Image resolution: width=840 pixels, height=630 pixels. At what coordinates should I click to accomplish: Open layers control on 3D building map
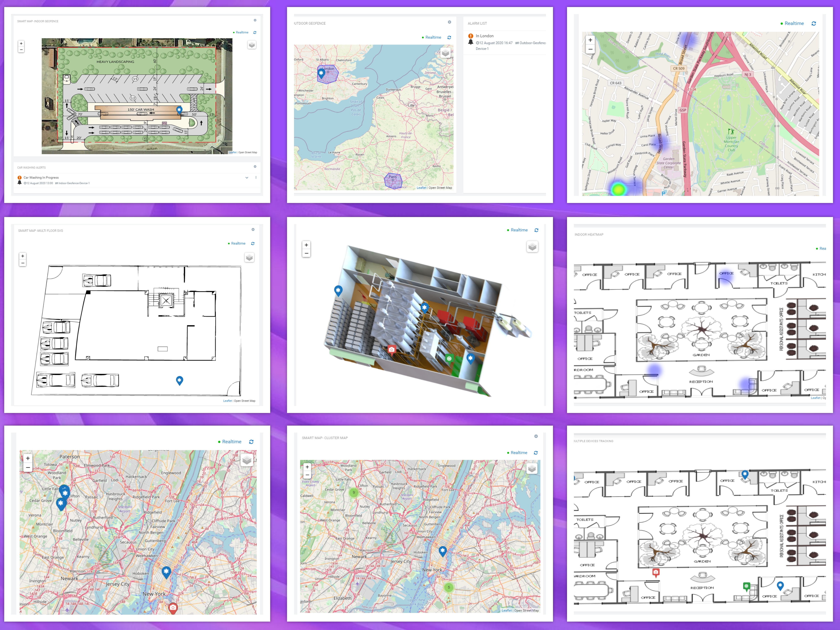point(532,247)
